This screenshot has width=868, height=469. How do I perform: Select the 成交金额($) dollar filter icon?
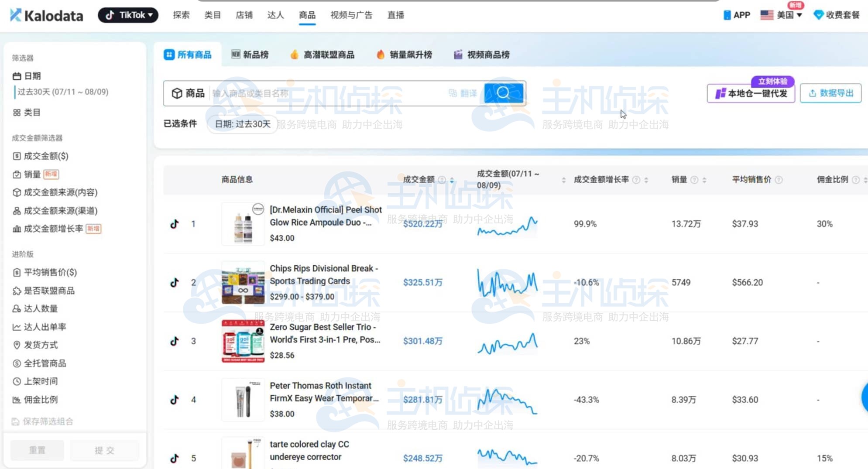click(16, 156)
